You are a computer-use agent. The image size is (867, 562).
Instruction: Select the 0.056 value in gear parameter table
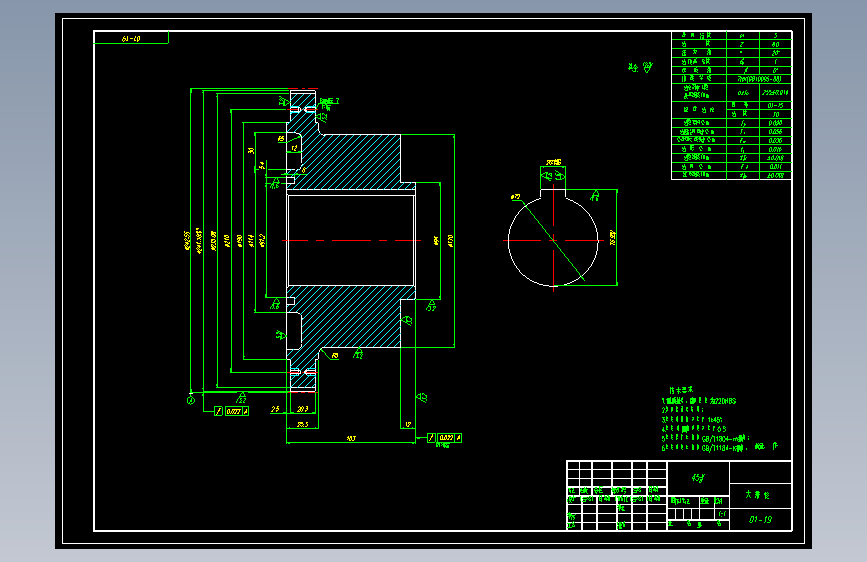click(x=775, y=132)
